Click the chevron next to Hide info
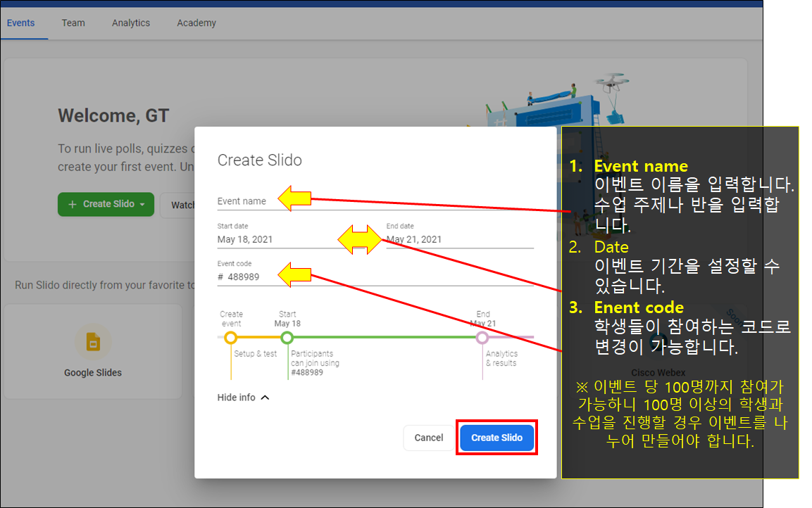The width and height of the screenshot is (812, 508). point(265,398)
